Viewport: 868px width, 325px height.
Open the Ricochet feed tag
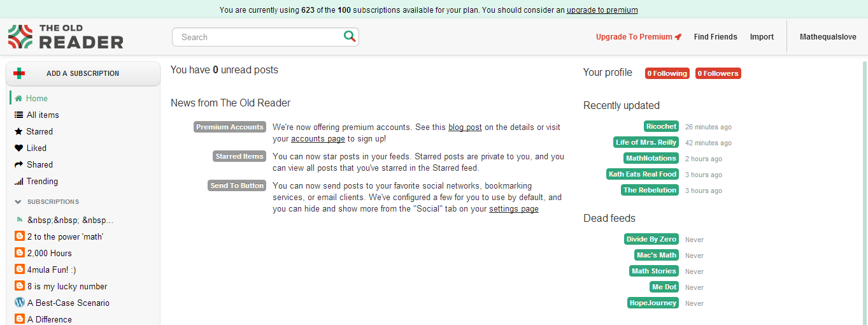(661, 126)
